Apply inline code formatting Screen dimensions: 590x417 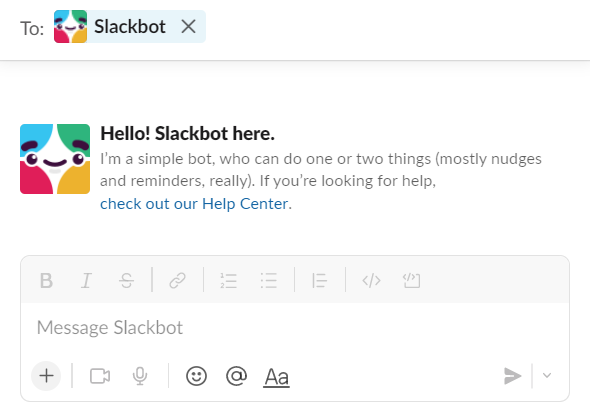[371, 280]
